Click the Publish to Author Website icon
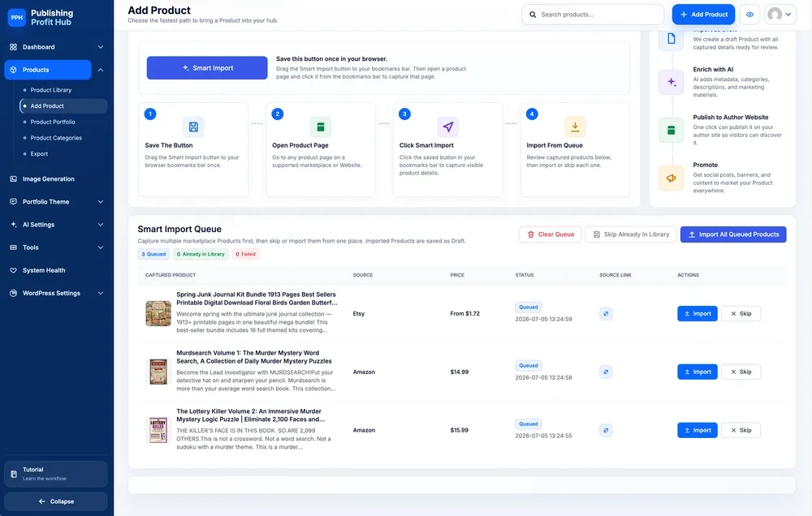 tap(672, 130)
